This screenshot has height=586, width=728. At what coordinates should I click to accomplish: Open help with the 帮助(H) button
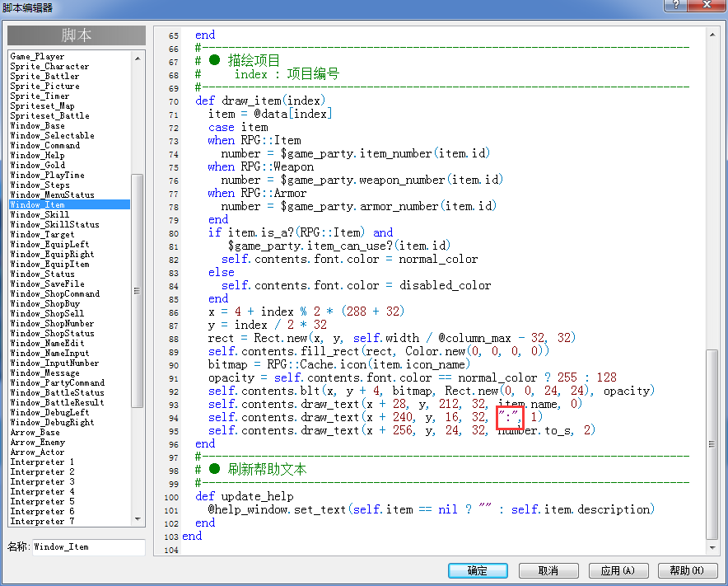coord(688,570)
